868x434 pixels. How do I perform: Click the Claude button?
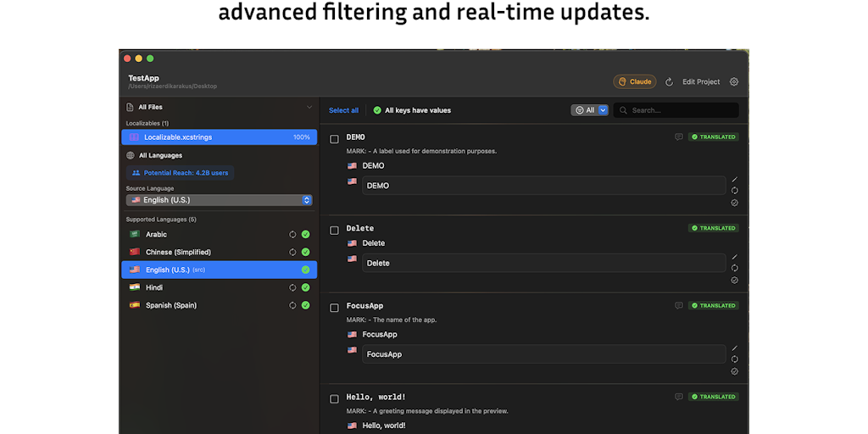635,82
